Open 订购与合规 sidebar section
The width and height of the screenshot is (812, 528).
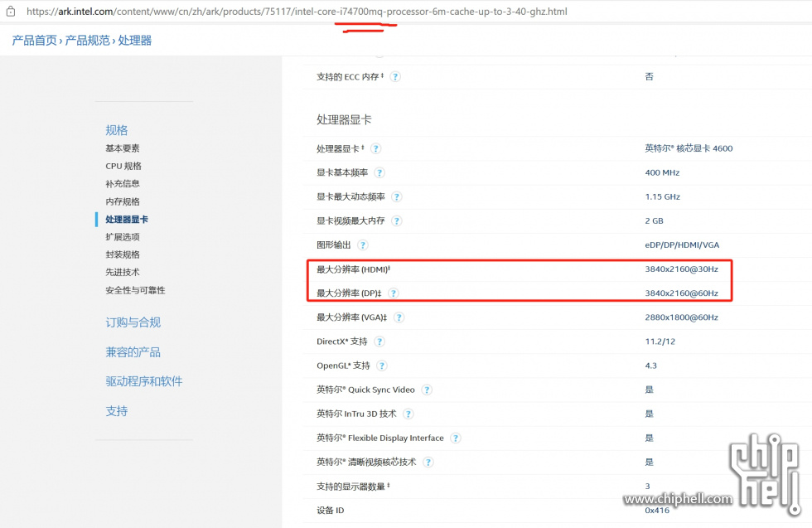pos(133,322)
